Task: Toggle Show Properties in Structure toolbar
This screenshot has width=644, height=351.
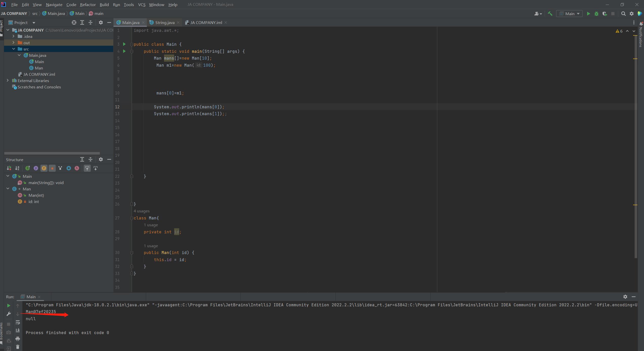Action: click(36, 168)
